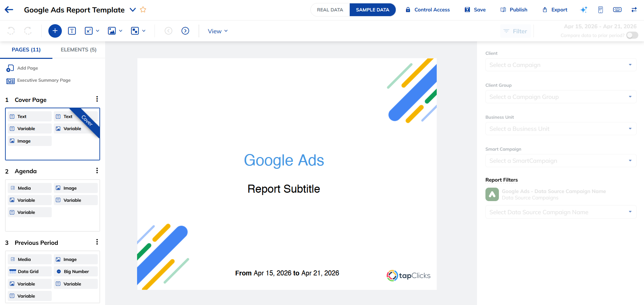Select the Cover Page thumbnail

(53, 134)
